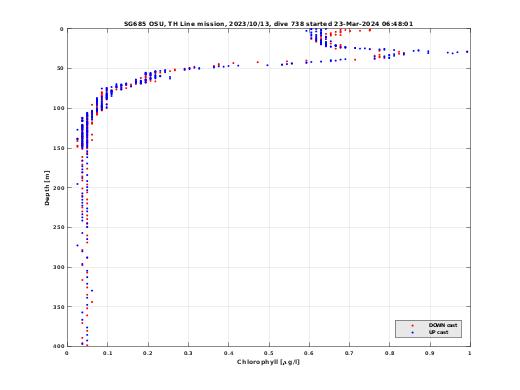
Task: Click the 0.7 tick on x-axis
Action: click(x=349, y=353)
